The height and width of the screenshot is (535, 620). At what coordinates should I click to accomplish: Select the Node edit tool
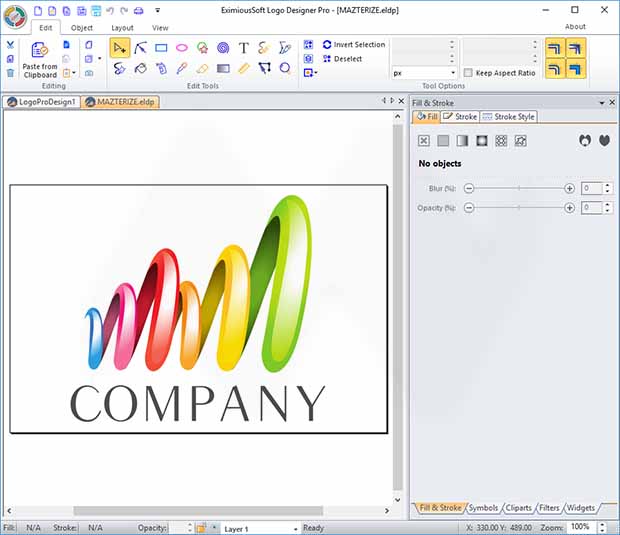click(140, 48)
